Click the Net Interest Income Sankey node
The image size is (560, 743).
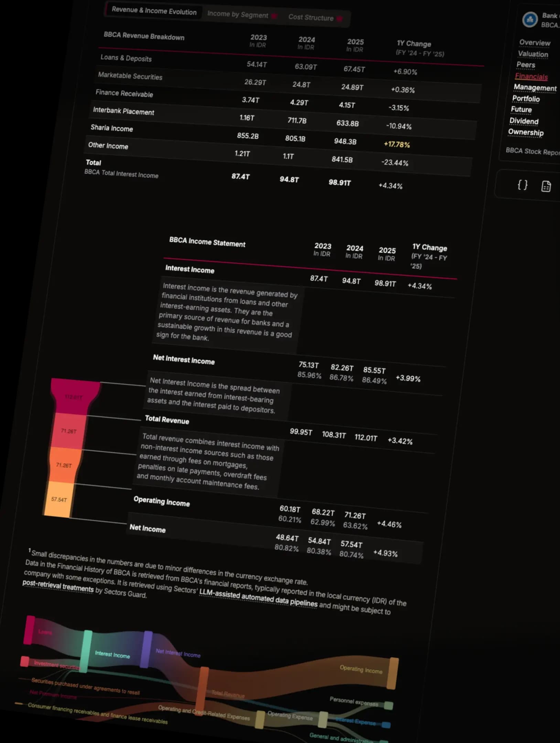pos(147,649)
